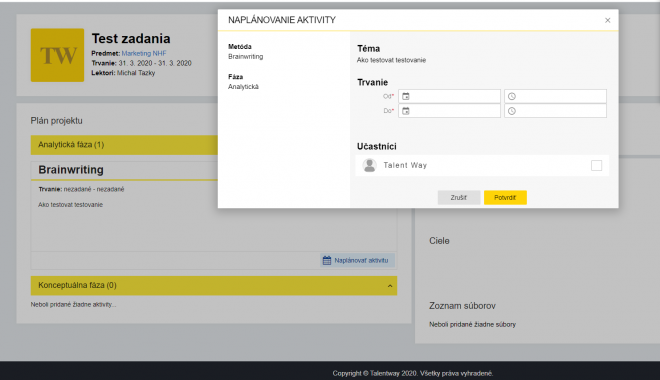Click the 'Lektori: Michal Tazky' line
Screen dimensions: 660x380
(123, 73)
